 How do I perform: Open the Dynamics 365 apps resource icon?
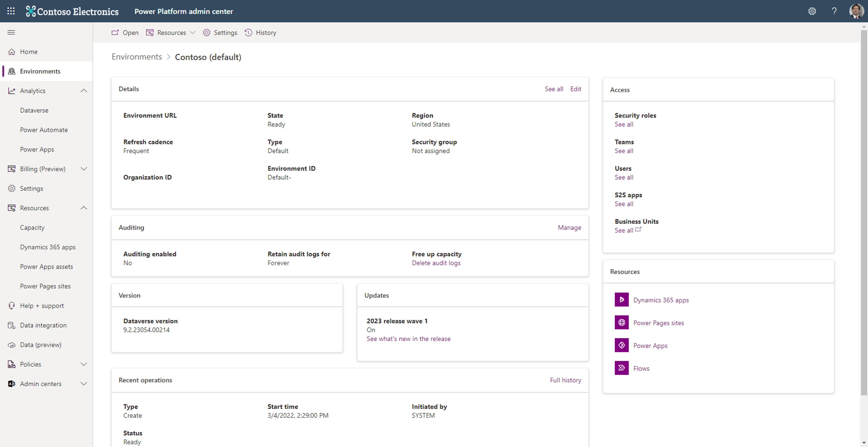click(x=621, y=300)
